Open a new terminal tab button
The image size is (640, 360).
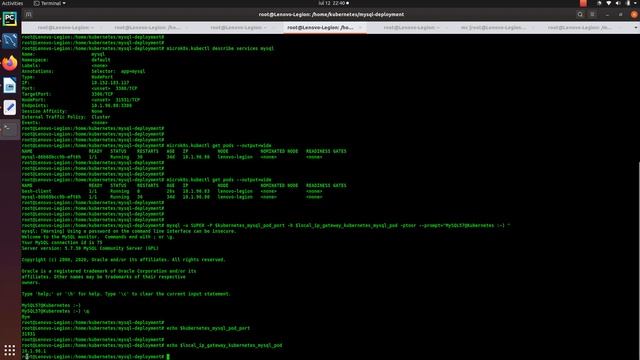point(28,14)
